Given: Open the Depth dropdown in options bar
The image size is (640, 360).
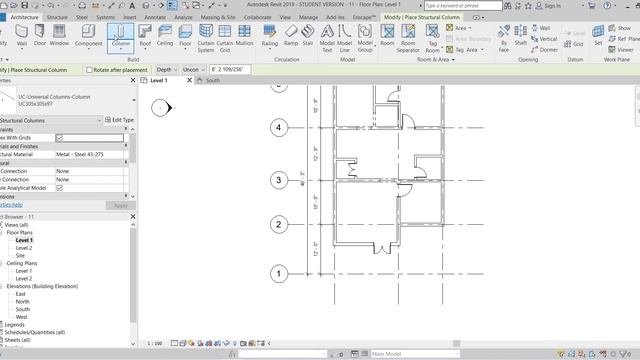Looking at the screenshot, I should (x=167, y=70).
